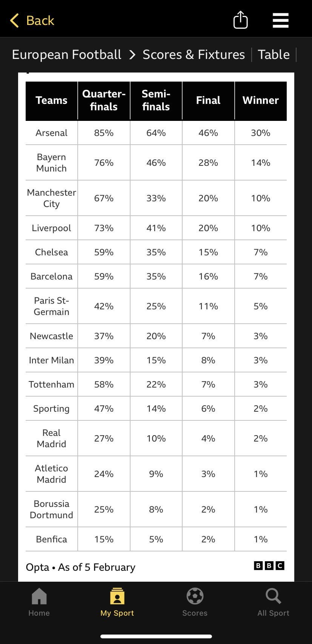This screenshot has width=312, height=644.
Task: Switch to the Table tab
Action: coord(274,54)
